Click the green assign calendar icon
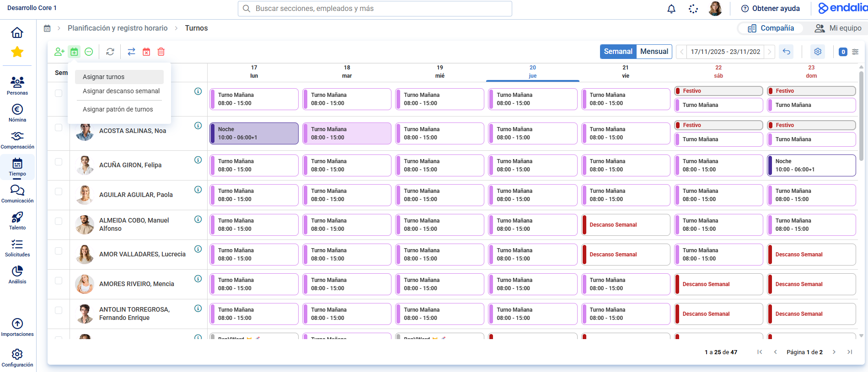Viewport: 868px width, 372px height. point(74,52)
